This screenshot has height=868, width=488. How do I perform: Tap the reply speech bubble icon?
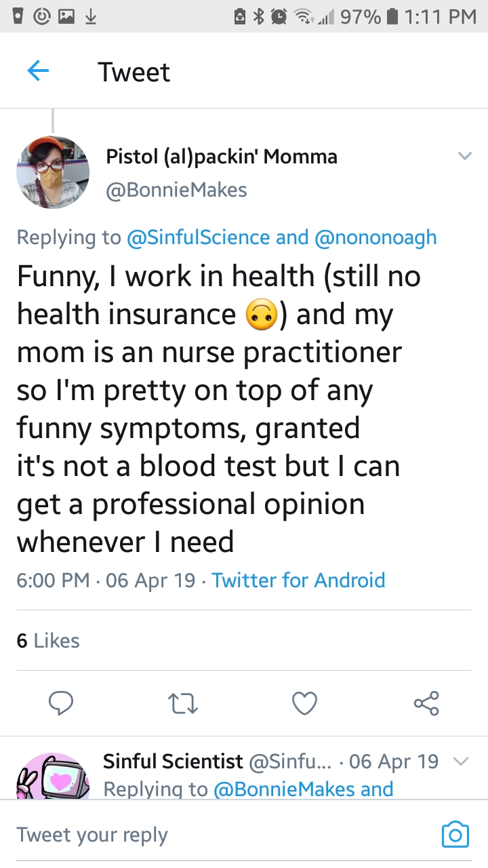(x=61, y=703)
